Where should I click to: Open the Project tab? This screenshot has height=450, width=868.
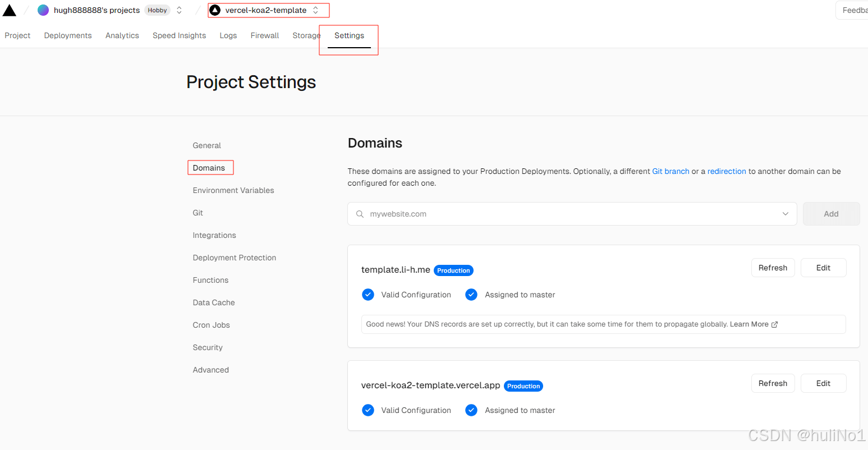17,35
